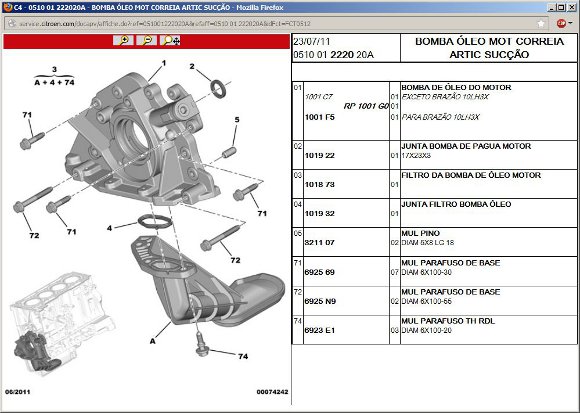Viewport: 580px width, 413px height.
Task: Click part number 6925 69
Action: (x=320, y=272)
